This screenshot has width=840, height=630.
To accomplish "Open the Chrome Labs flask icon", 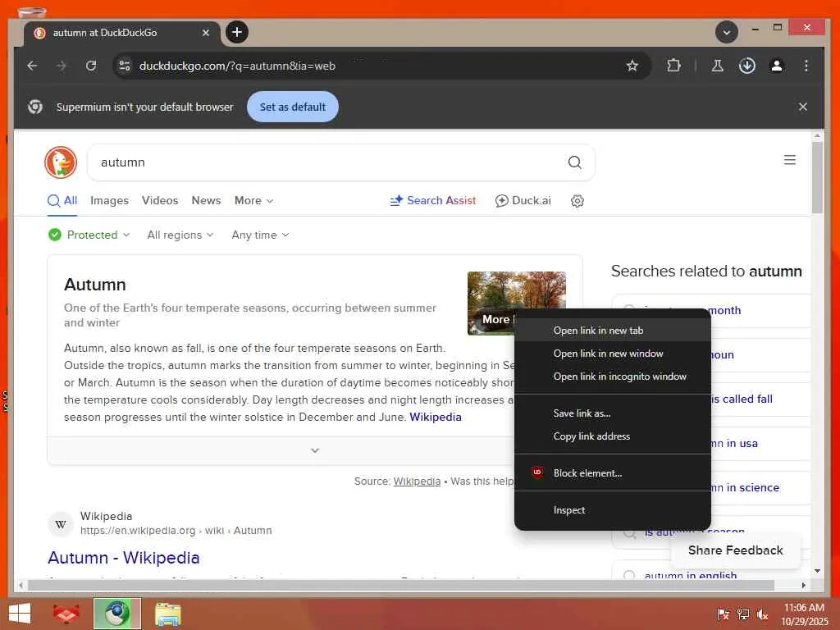I will tap(717, 66).
